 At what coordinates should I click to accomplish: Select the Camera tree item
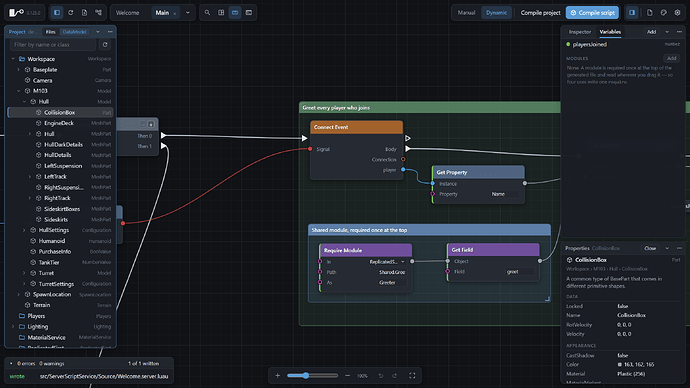pos(60,80)
